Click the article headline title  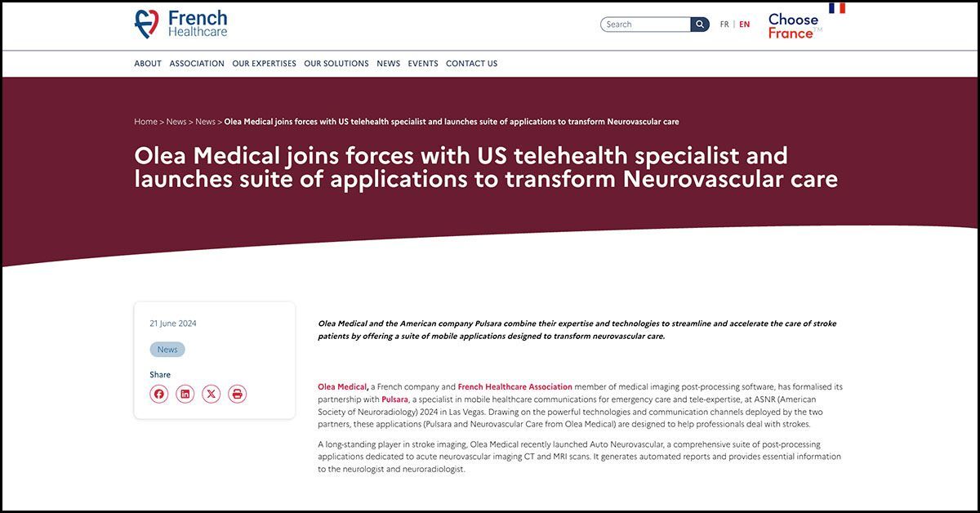486,167
